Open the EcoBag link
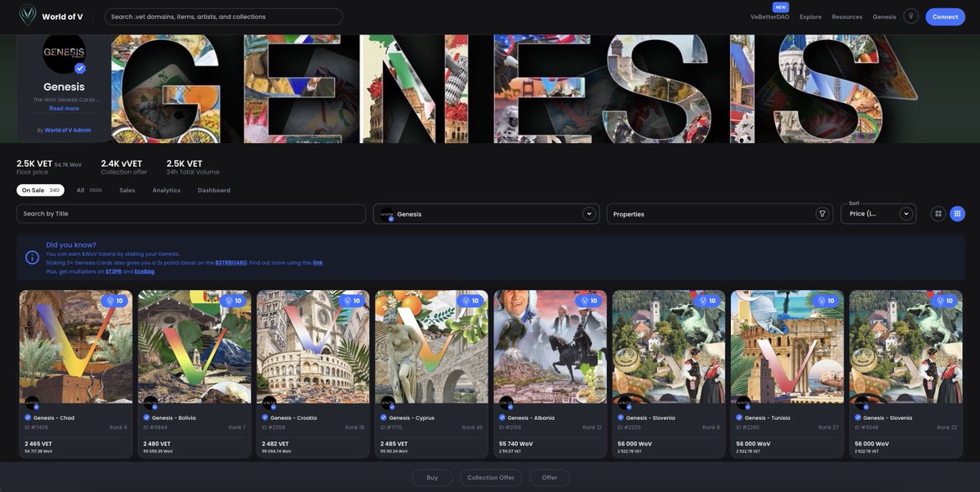Screen dimensions: 980x492 point(145,271)
